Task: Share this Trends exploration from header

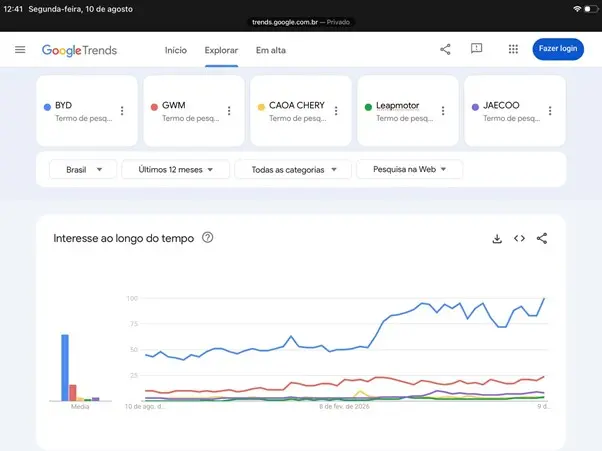Action: [445, 49]
